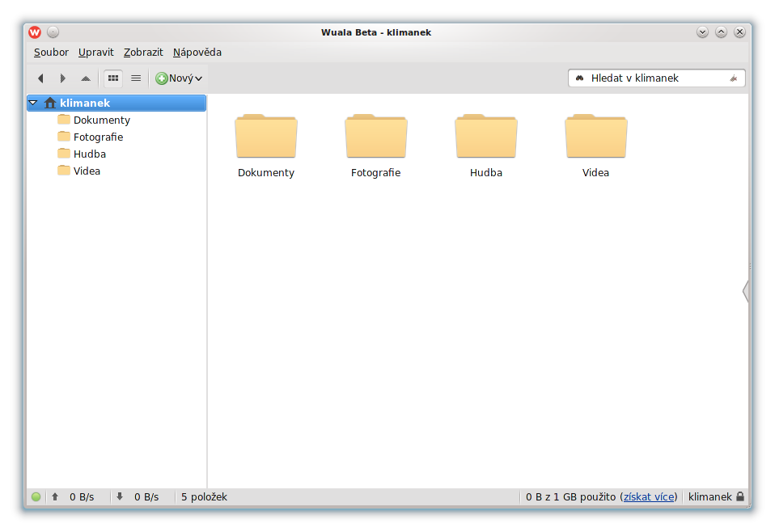Viewport: 775px width, 532px height.
Task: Go up one folder level
Action: [x=86, y=78]
